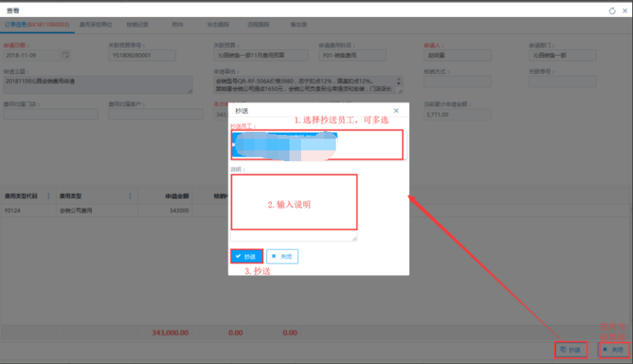Click the 说明 text area in the dialog

point(293,204)
